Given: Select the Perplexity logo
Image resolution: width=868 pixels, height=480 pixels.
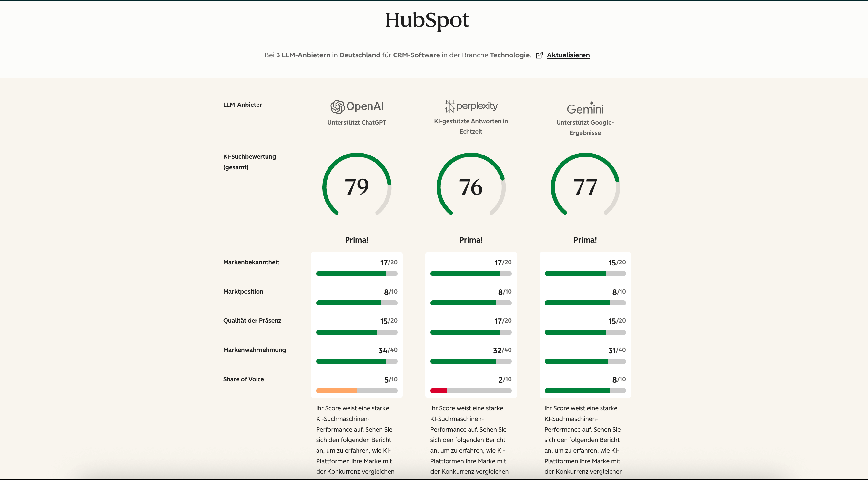Looking at the screenshot, I should 471,105.
